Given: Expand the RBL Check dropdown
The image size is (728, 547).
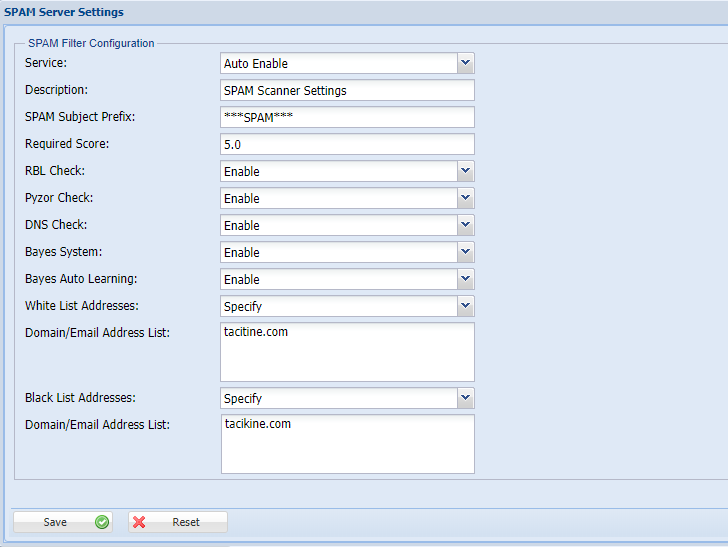Looking at the screenshot, I should coord(465,171).
